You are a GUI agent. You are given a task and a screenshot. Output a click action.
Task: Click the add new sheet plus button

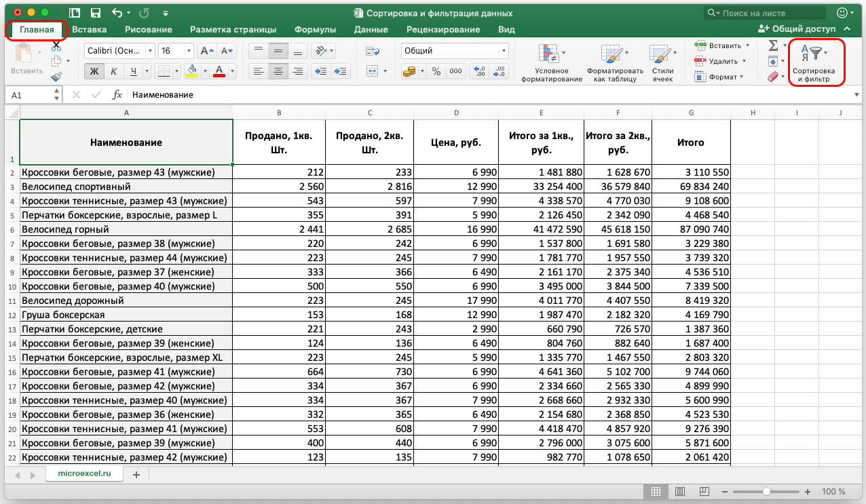point(136,474)
